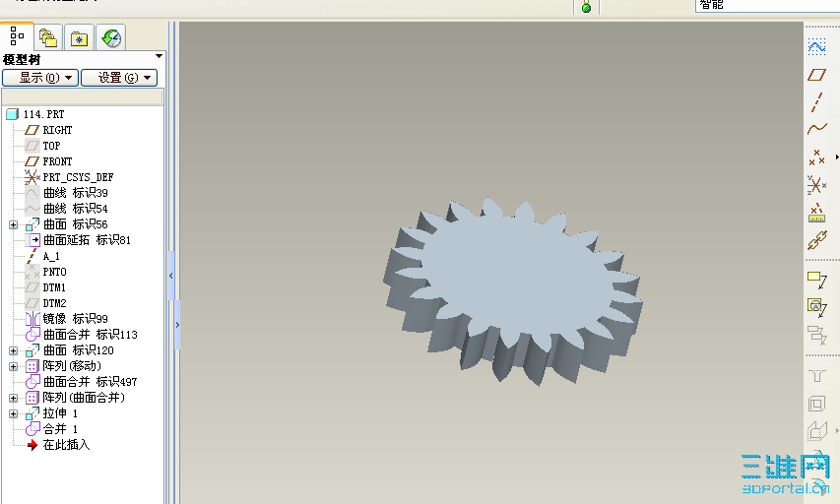This screenshot has height=504, width=840.
Task: Expand the 阵列(曲面合并) pattern node
Action: pyautogui.click(x=14, y=398)
